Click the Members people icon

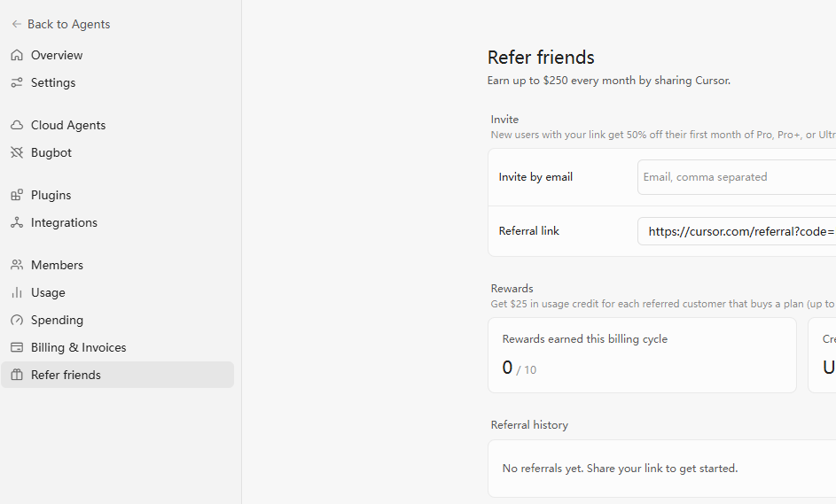17,265
